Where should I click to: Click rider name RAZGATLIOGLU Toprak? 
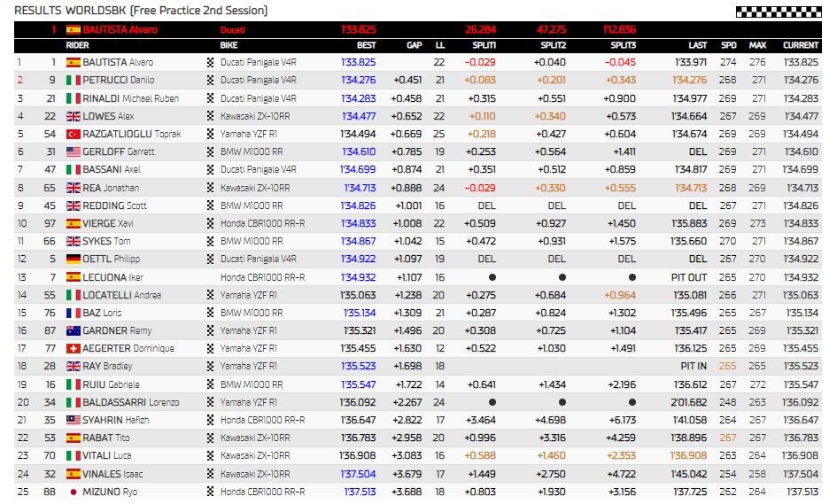pos(132,134)
